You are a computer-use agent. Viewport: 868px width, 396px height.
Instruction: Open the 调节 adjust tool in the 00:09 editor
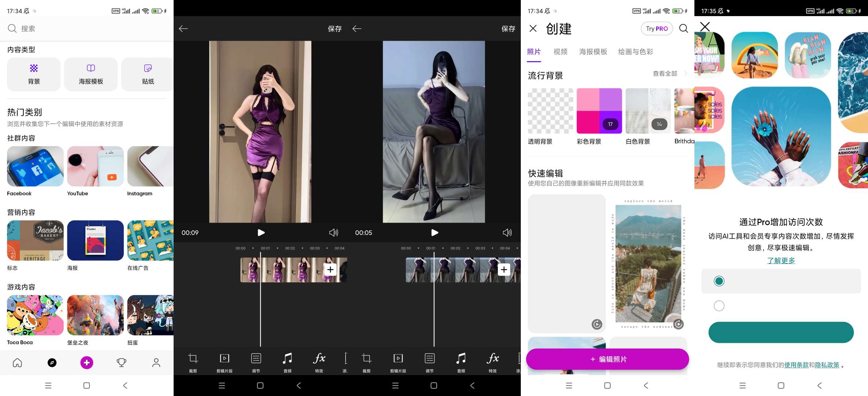coord(256,362)
